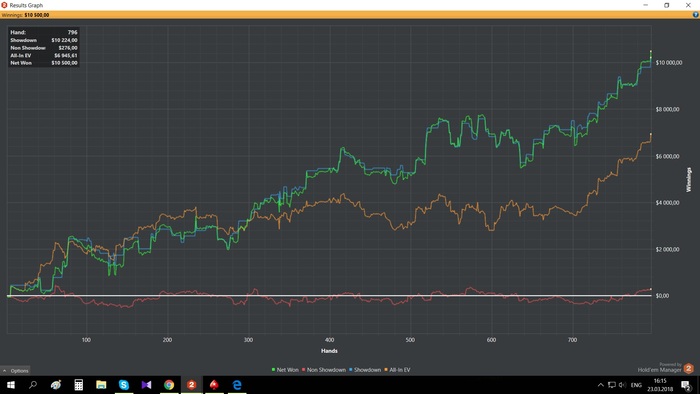Click the ENG language indicator
This screenshot has height=394, width=700.
[x=636, y=385]
